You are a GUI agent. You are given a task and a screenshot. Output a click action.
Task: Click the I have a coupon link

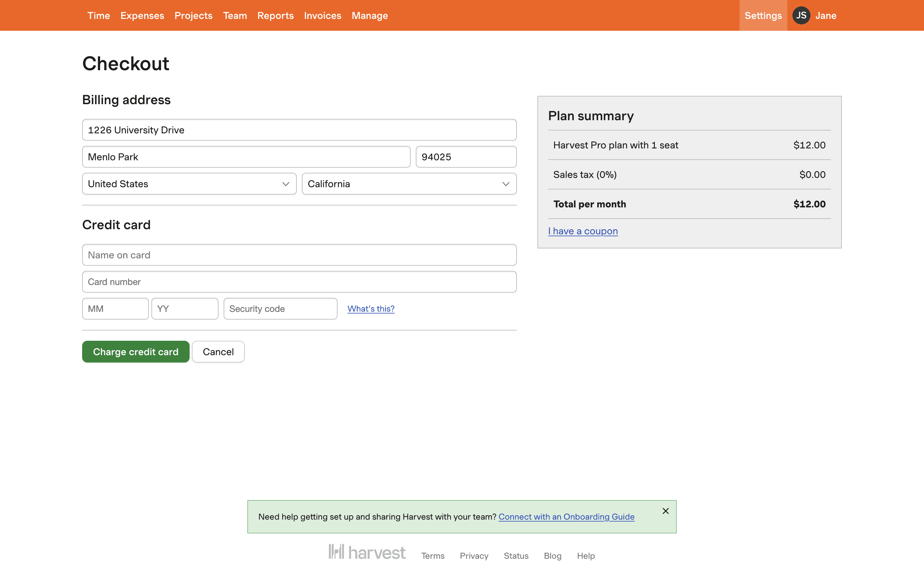tap(583, 231)
